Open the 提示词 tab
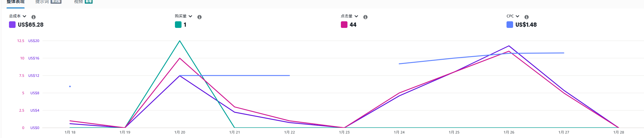This screenshot has height=138, width=644. coord(42,2)
